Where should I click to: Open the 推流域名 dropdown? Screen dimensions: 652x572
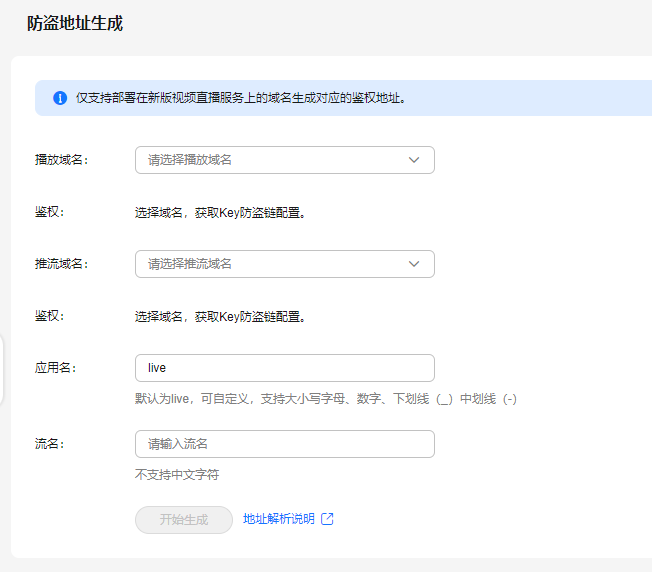coord(285,264)
